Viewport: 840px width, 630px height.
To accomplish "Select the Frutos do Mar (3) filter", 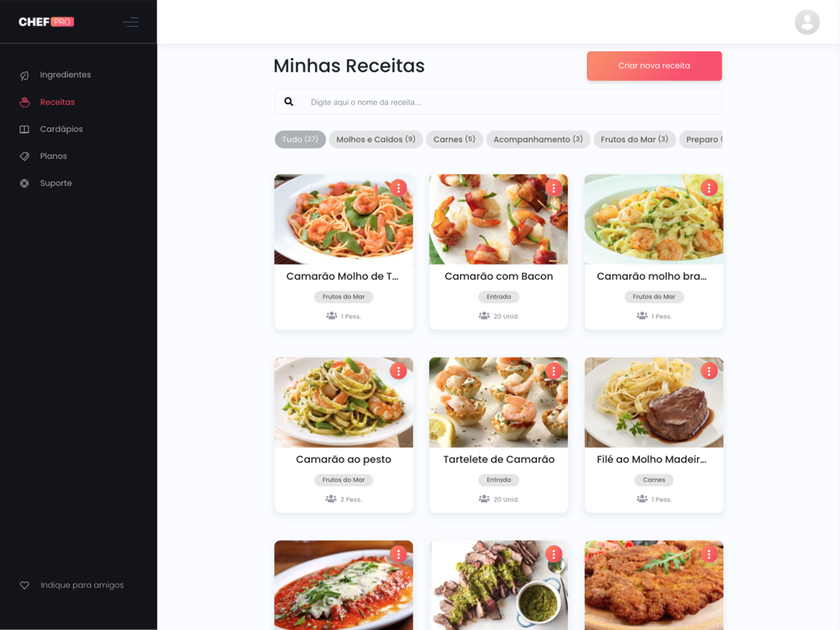I will (x=634, y=139).
